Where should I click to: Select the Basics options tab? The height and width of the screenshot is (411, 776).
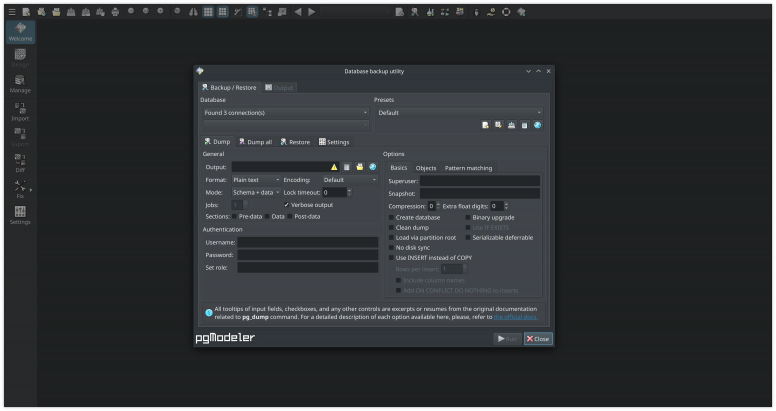pyautogui.click(x=398, y=168)
